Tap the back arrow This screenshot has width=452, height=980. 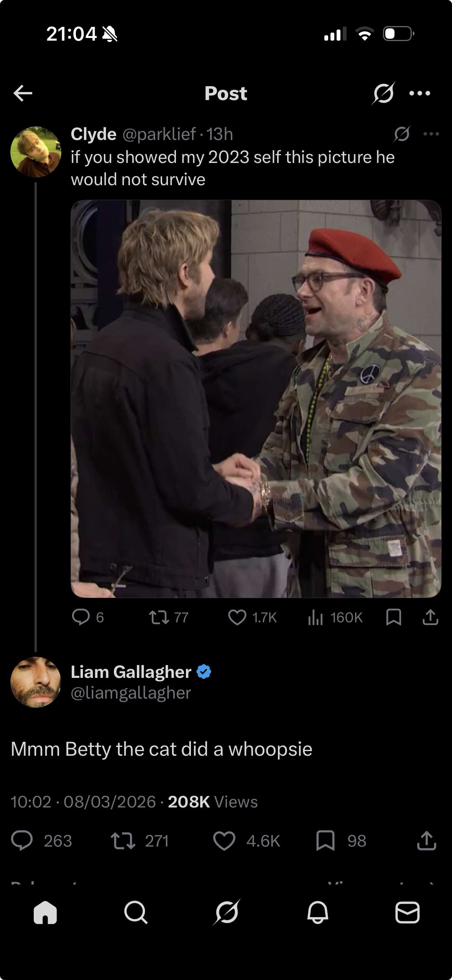pos(23,93)
